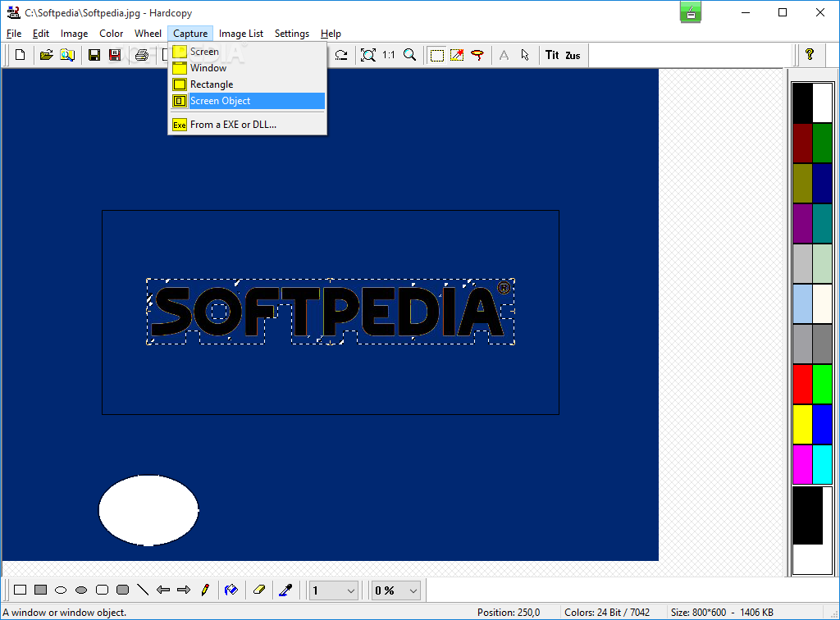The height and width of the screenshot is (620, 840).
Task: Pick the bright red palette swatch
Action: coord(802,385)
